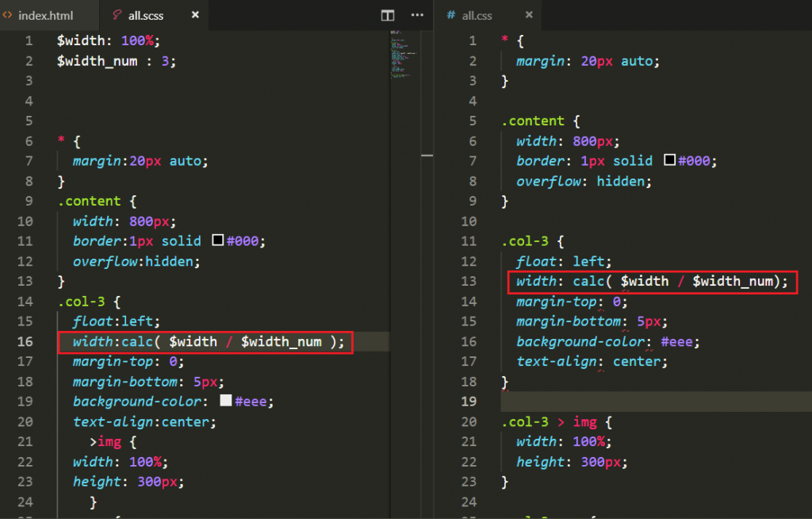Click the CSS hash icon on all.css tab
812x519 pixels.
coord(450,15)
